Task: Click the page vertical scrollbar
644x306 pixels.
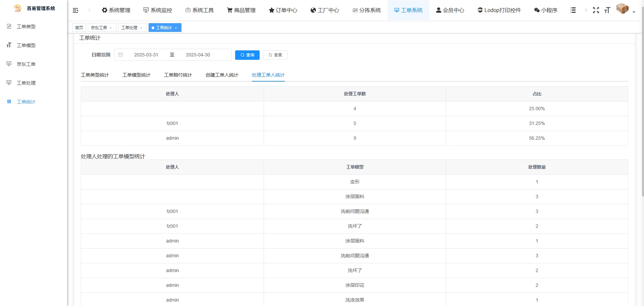Action: (x=642, y=101)
